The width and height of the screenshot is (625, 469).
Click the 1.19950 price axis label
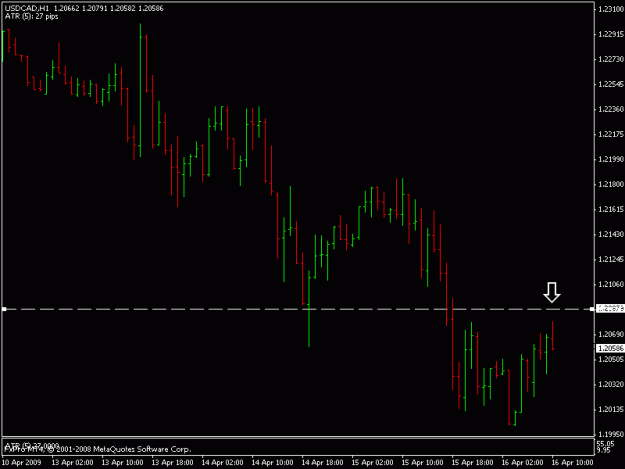(611, 434)
